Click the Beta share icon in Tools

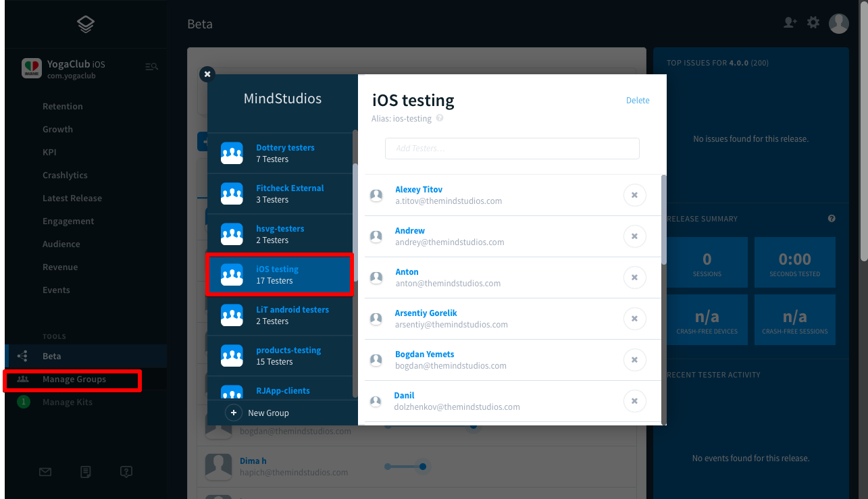[22, 356]
